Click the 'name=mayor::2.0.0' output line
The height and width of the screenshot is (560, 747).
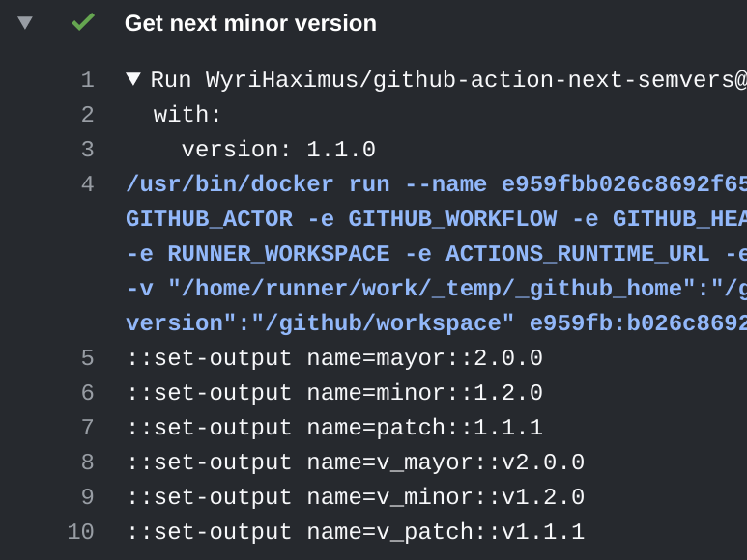coord(334,358)
